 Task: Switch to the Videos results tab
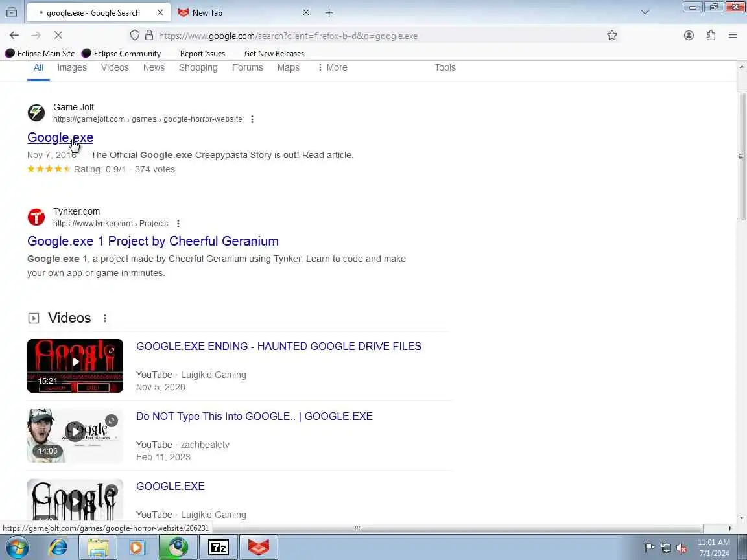[115, 67]
